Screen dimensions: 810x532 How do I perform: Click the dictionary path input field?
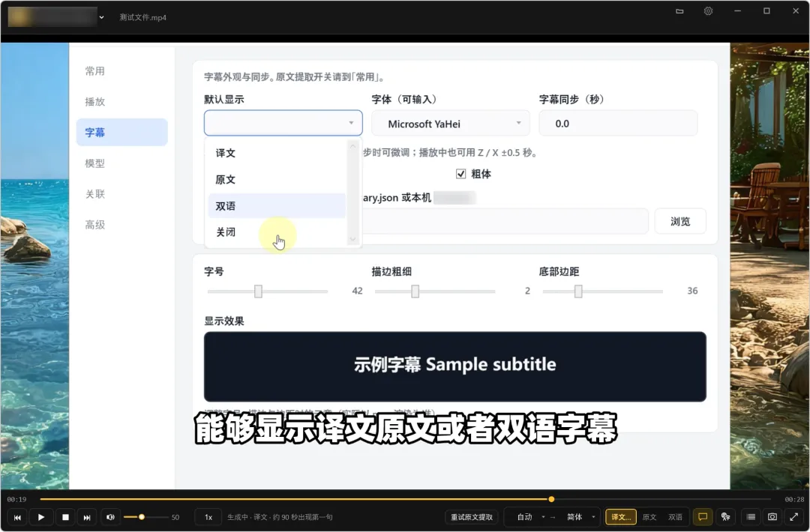505,221
